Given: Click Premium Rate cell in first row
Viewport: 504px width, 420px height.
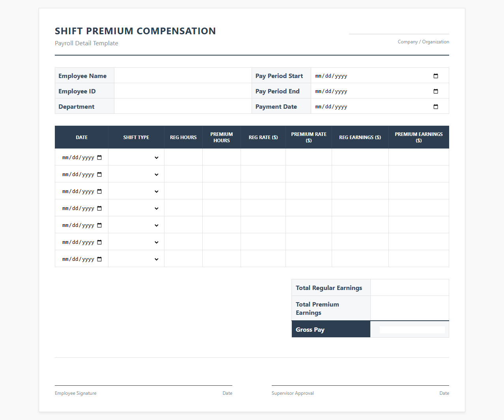Looking at the screenshot, I should point(309,157).
